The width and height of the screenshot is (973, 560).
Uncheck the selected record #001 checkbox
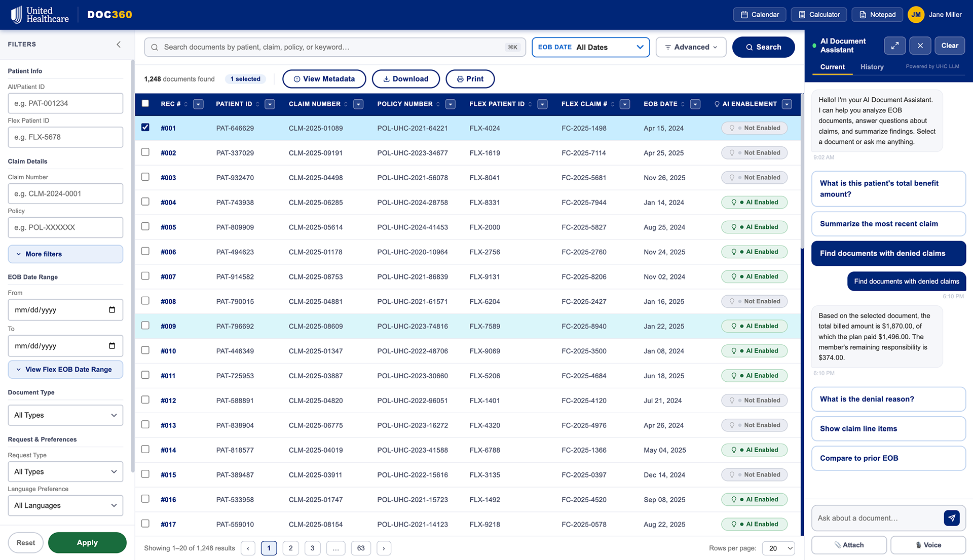(145, 128)
